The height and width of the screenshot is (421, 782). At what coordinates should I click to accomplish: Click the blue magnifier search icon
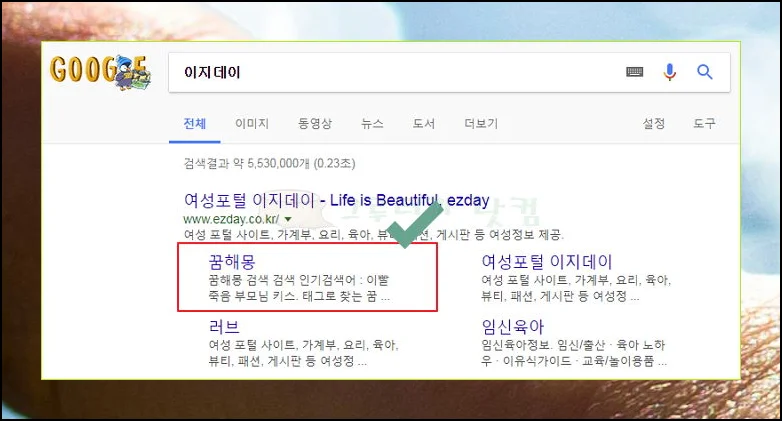pos(705,72)
